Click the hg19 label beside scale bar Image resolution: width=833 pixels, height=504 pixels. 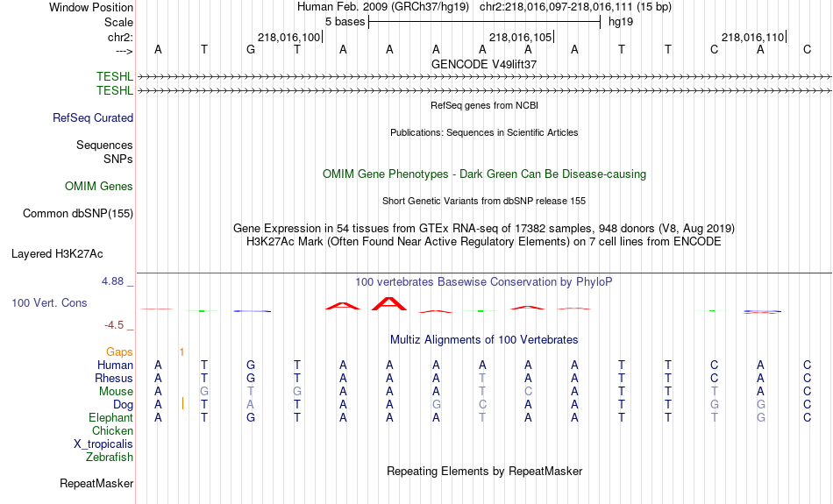[x=621, y=22]
